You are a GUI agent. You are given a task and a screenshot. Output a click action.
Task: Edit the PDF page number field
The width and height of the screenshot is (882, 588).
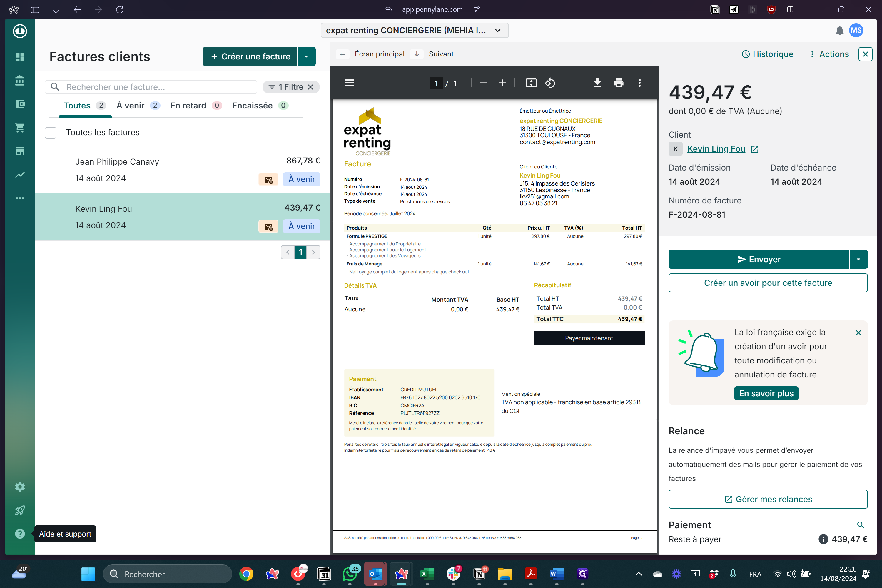click(436, 83)
